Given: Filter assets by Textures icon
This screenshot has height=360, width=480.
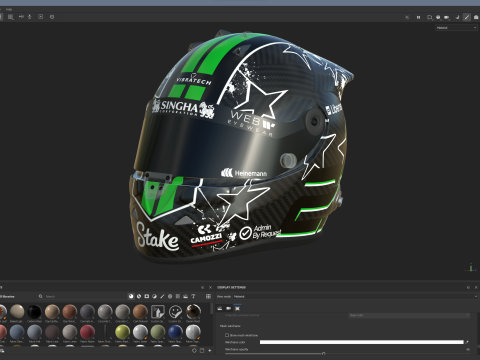Looking at the screenshot, I should click(178, 296).
